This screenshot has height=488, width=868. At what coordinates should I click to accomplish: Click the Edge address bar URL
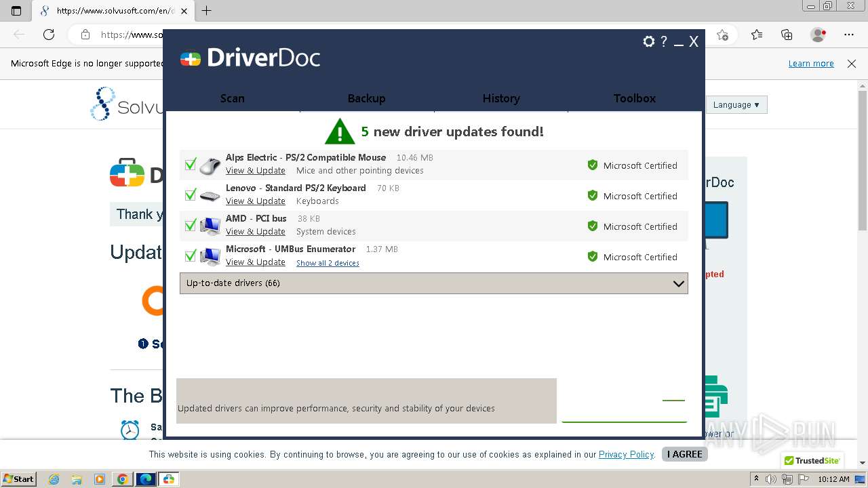click(132, 35)
